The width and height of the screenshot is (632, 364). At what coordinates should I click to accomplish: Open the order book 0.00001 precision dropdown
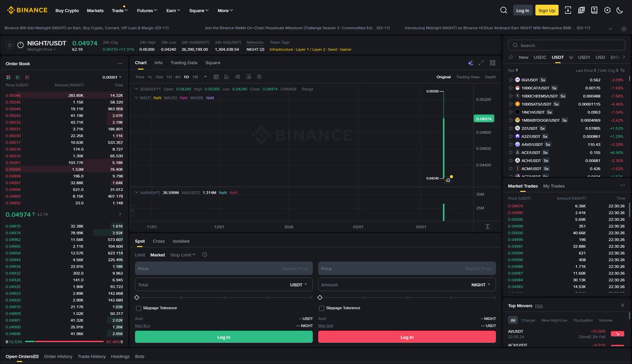click(x=113, y=77)
